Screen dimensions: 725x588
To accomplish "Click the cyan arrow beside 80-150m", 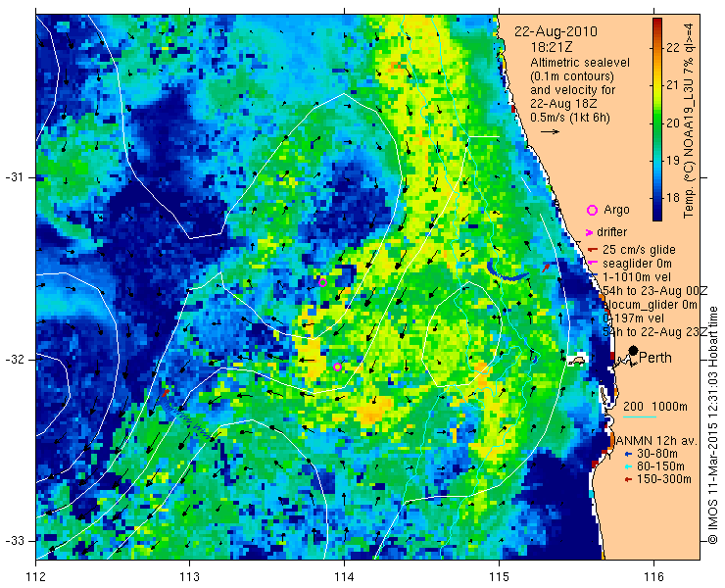I will pyautogui.click(x=628, y=466).
